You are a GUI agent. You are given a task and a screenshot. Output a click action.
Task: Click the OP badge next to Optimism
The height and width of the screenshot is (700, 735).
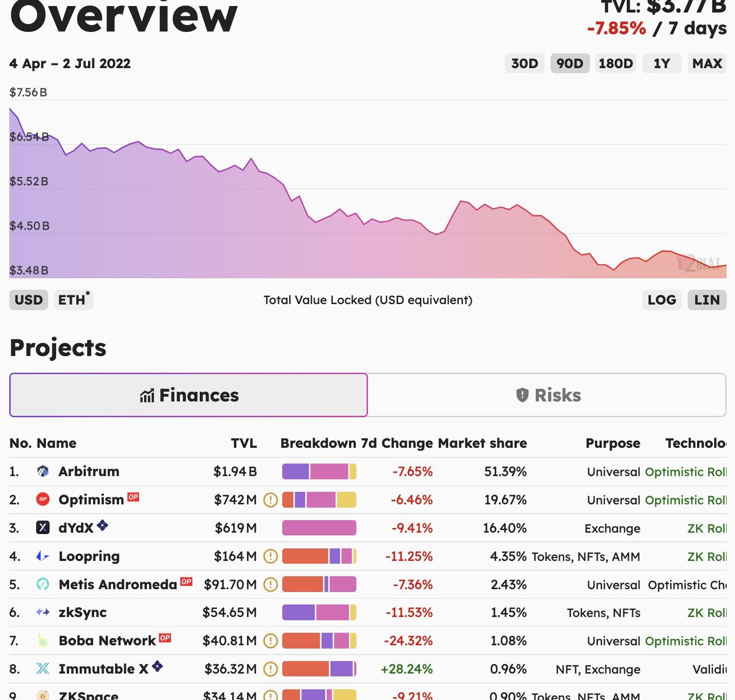133,497
